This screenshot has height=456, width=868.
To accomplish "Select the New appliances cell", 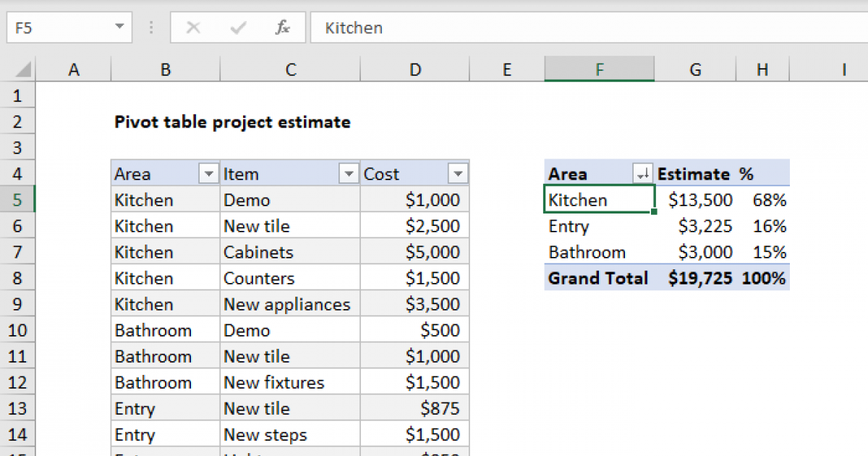I will pyautogui.click(x=286, y=304).
